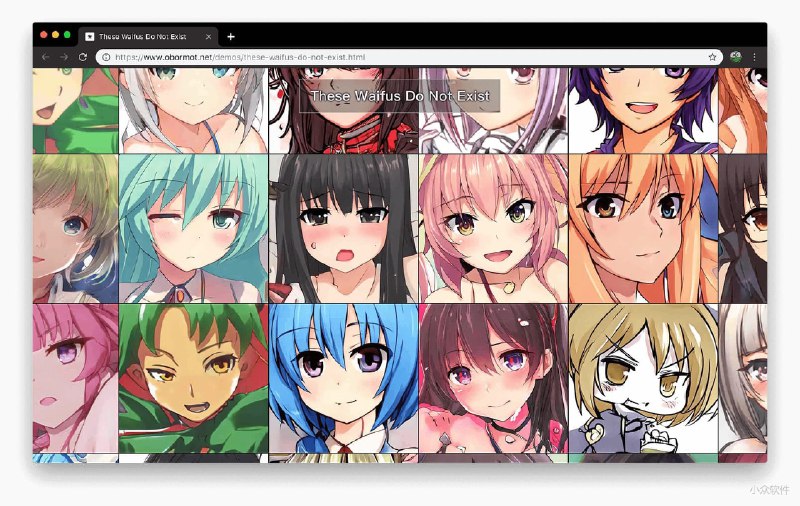Select the black-haired blushing girl image
This screenshot has width=800, height=506.
[x=343, y=228]
